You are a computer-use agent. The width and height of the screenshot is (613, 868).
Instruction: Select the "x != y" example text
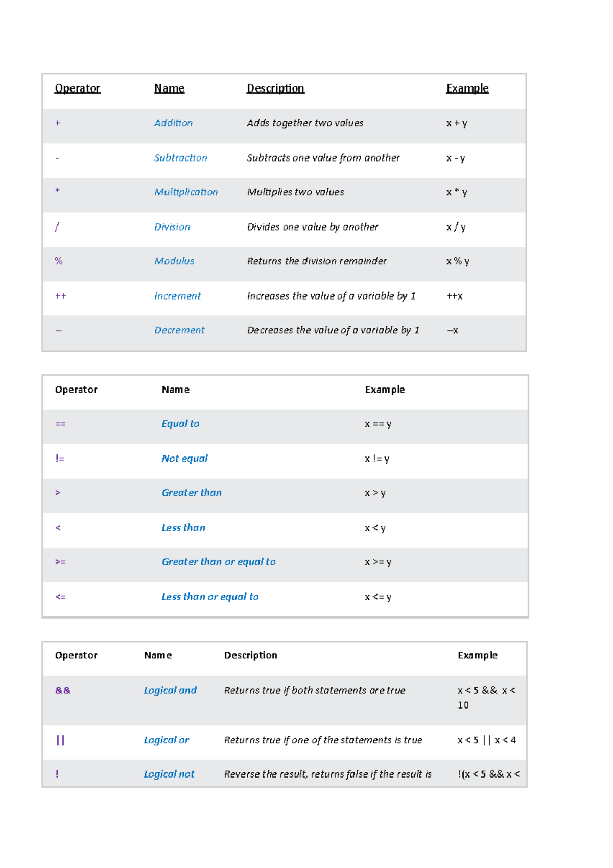tap(377, 459)
